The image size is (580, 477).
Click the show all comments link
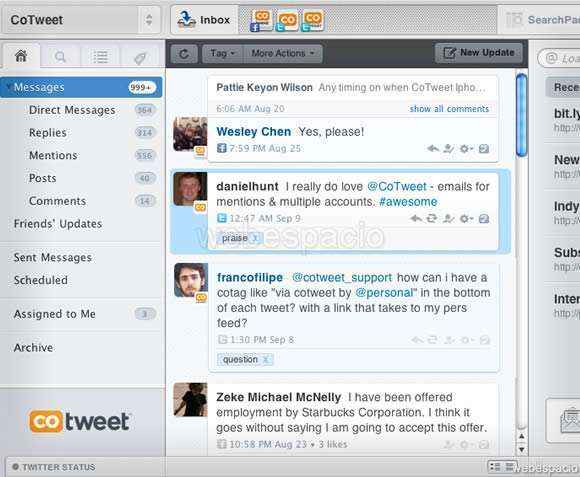click(x=449, y=109)
